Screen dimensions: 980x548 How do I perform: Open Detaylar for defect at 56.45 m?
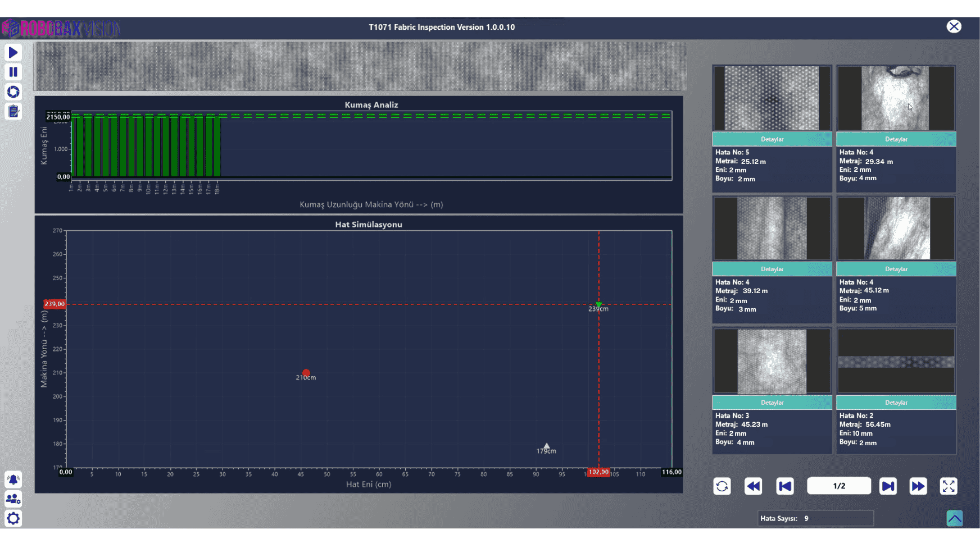click(896, 403)
